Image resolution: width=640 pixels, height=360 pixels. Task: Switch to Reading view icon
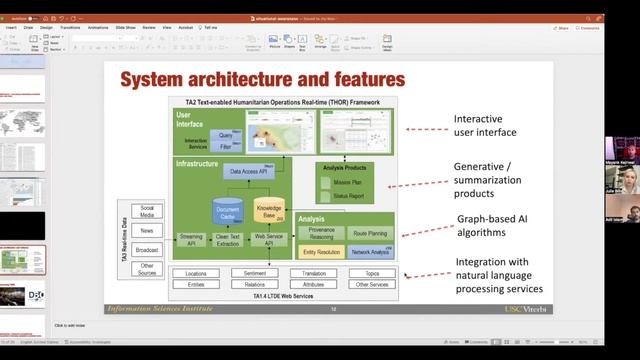517,342
